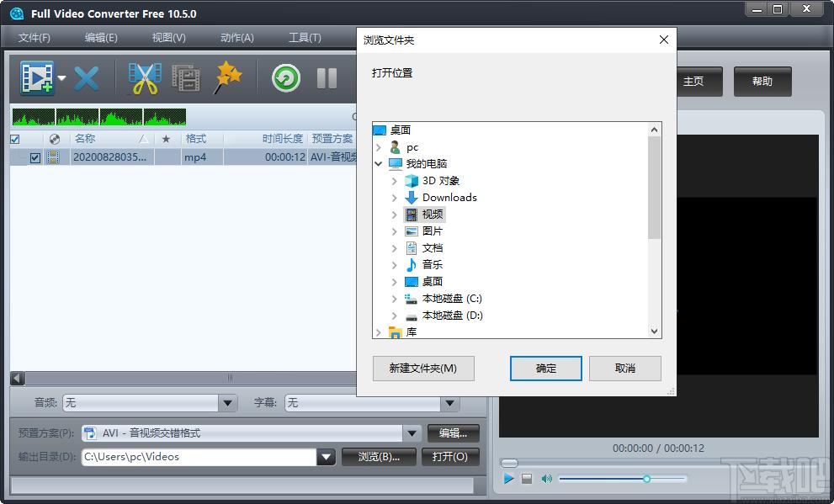The image size is (834, 504).
Task: Open the 音频 dropdown arrow
Action: pos(228,403)
